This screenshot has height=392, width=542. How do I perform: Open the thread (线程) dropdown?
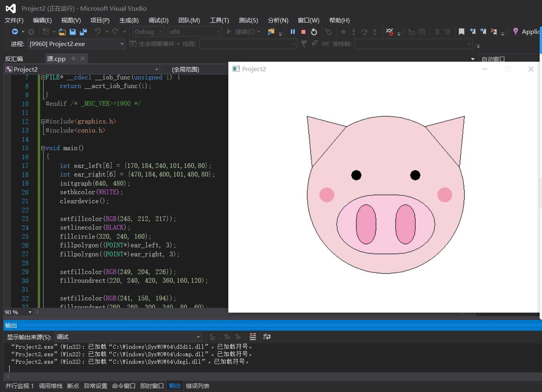248,44
